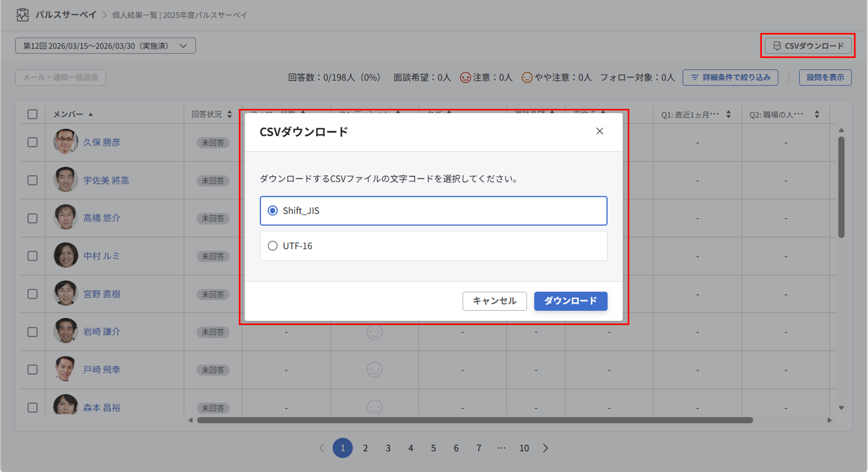Go to pagination page 7

[x=478, y=448]
